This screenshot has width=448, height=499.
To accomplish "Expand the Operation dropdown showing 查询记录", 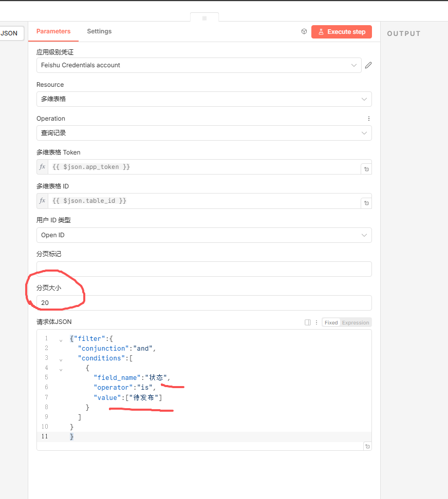I will [203, 133].
